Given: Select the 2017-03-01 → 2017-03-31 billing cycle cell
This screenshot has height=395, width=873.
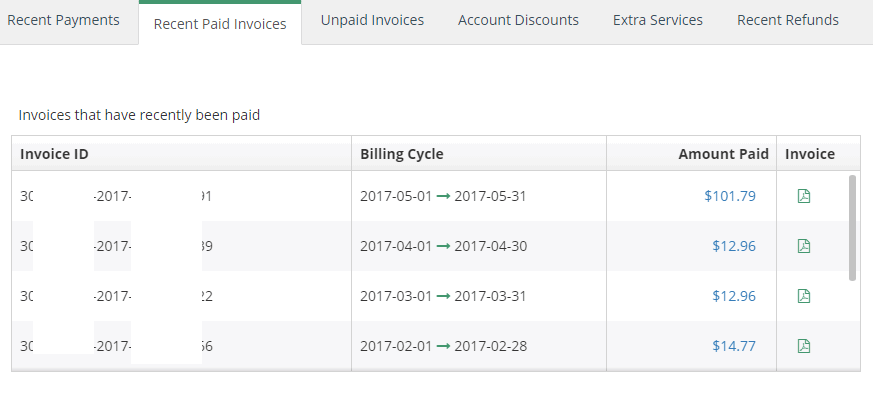Looking at the screenshot, I should click(479, 296).
